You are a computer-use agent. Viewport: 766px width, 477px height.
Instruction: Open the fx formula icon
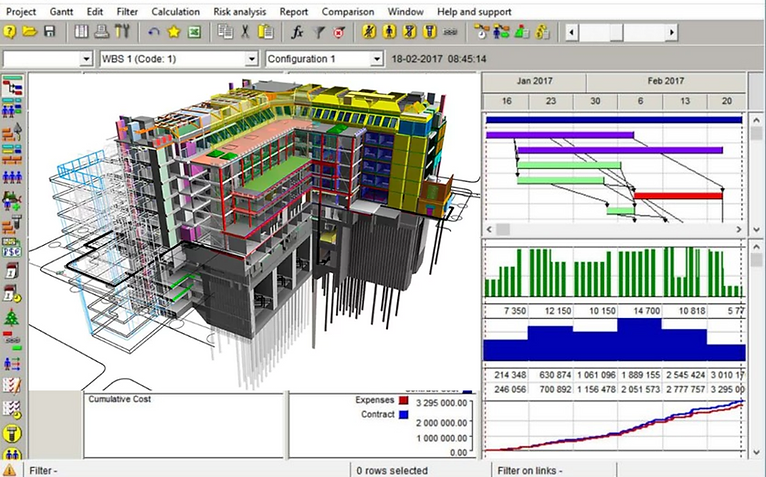pos(297,33)
